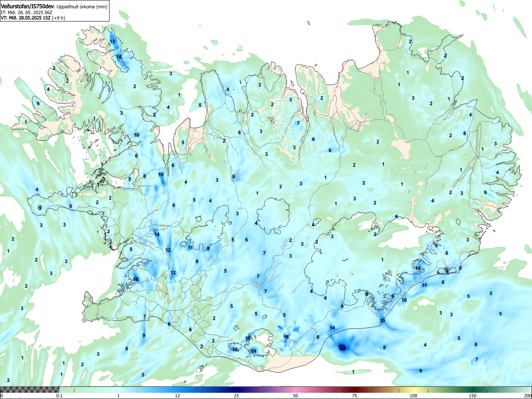Click the '0.1' label on the color scale
The height and width of the screenshot is (399, 532).
coord(59,396)
